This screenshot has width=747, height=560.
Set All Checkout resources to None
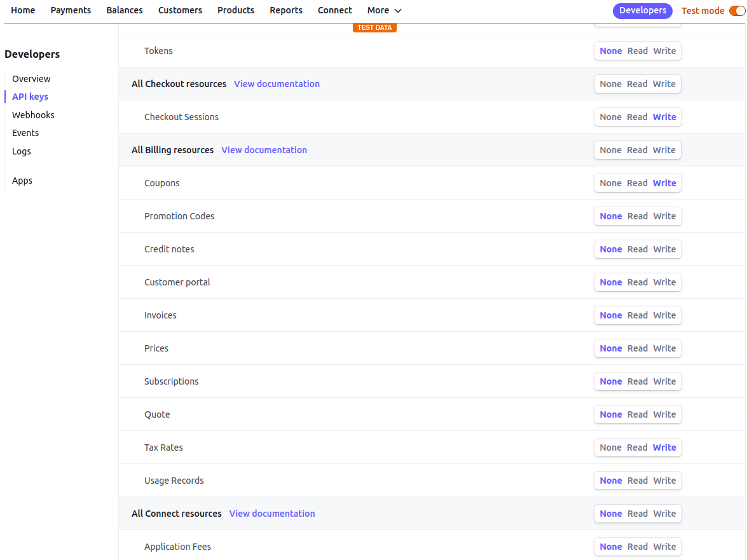tap(610, 84)
